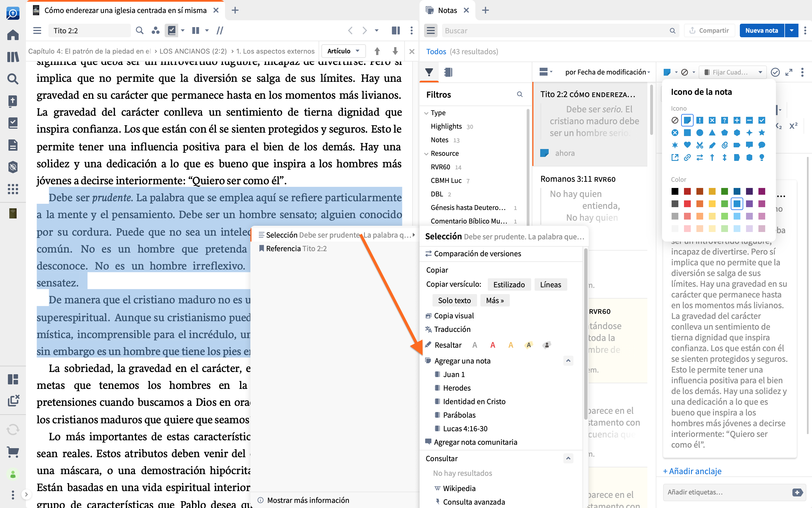The image size is (812, 508).
Task: Open the por Fecha de modificación sort dropdown
Action: [607, 72]
